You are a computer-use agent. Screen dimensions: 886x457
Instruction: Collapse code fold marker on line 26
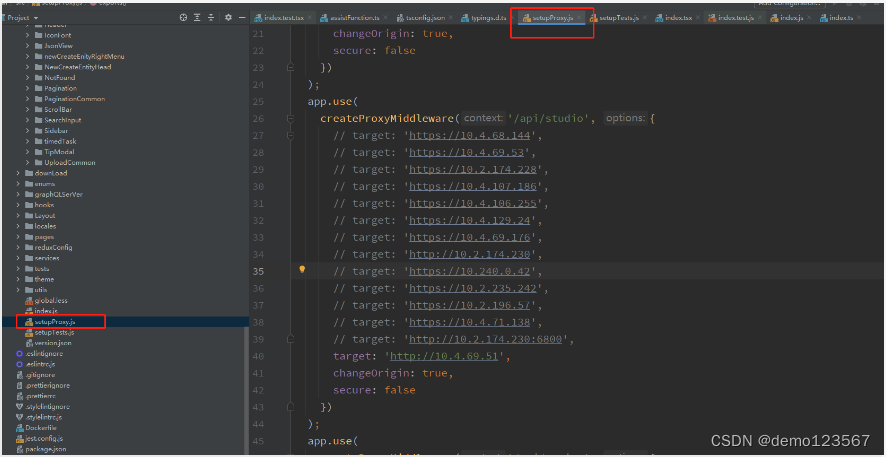(x=290, y=119)
